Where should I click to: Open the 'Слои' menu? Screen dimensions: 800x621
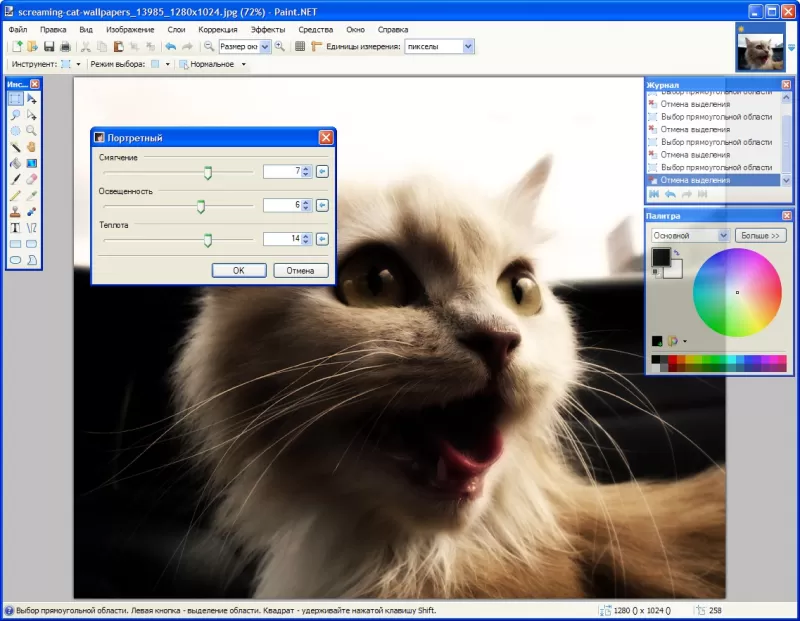pos(176,30)
